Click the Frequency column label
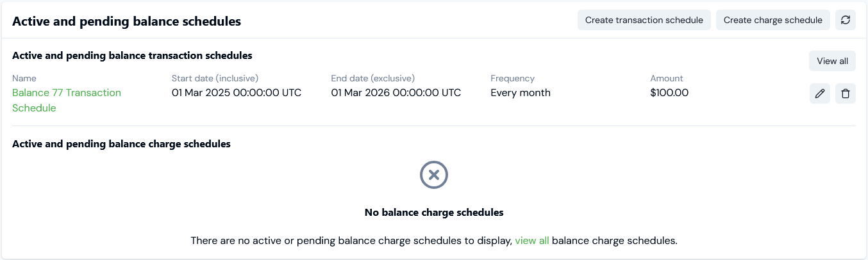This screenshot has height=260, width=868. [513, 78]
